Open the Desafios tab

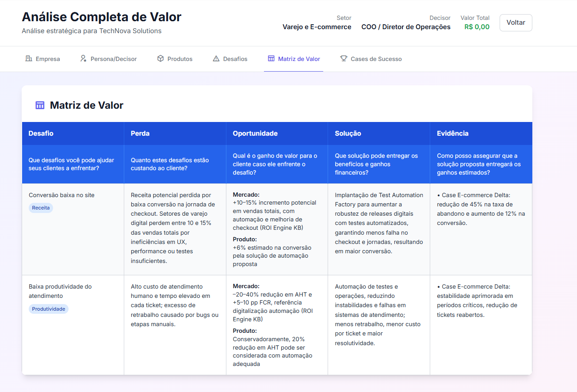tap(230, 58)
